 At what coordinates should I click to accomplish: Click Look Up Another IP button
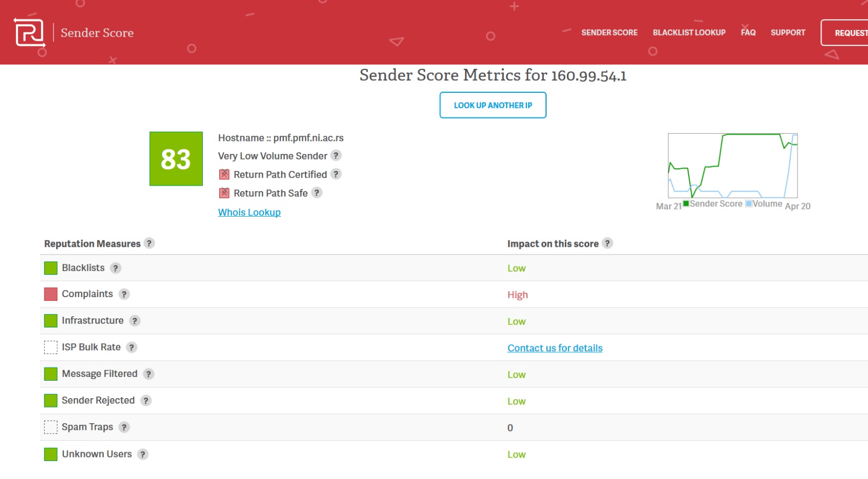493,105
